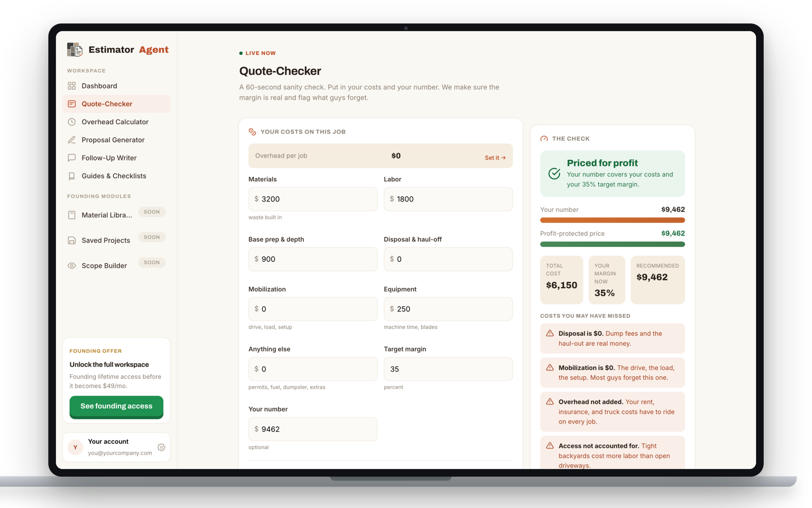The width and height of the screenshot is (812, 508).
Task: Click the Profit-protected price green bar
Action: pos(612,244)
